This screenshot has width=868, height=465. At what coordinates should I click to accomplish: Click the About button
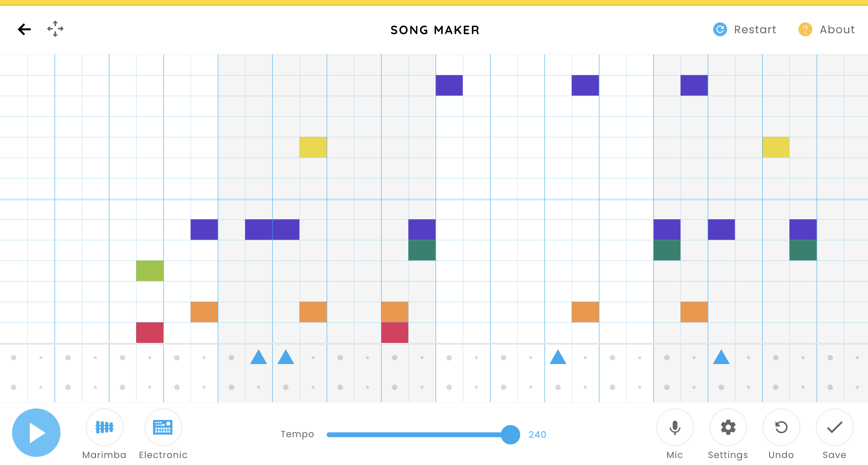click(x=827, y=29)
